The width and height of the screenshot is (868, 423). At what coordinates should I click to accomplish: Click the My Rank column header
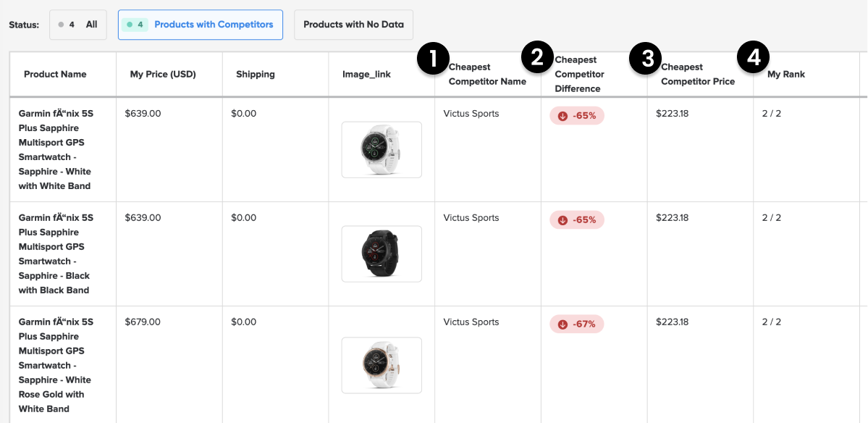pyautogui.click(x=786, y=74)
